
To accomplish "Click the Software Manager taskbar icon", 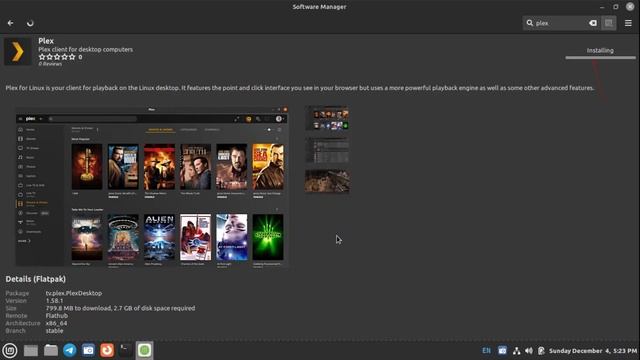I will click(x=144, y=350).
